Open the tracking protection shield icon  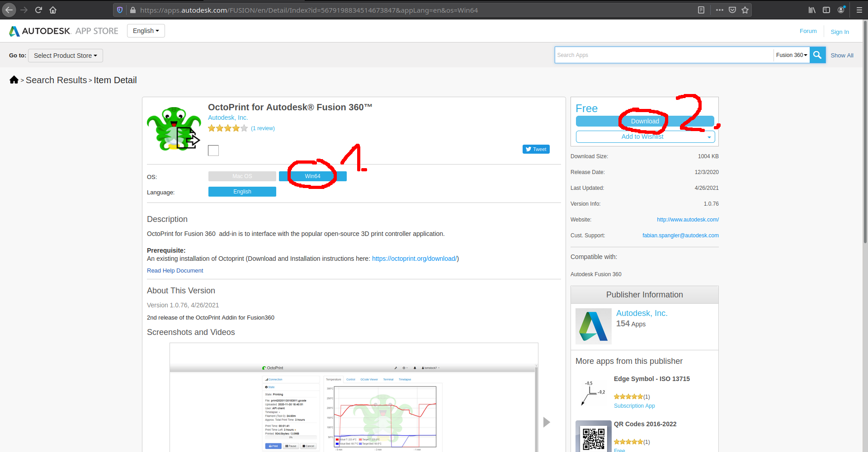coord(120,9)
